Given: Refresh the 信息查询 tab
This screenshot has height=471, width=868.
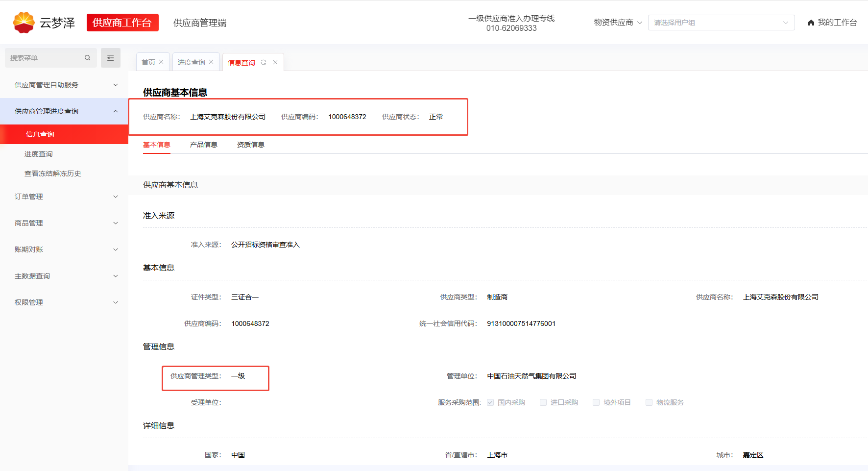Looking at the screenshot, I should click(x=264, y=62).
